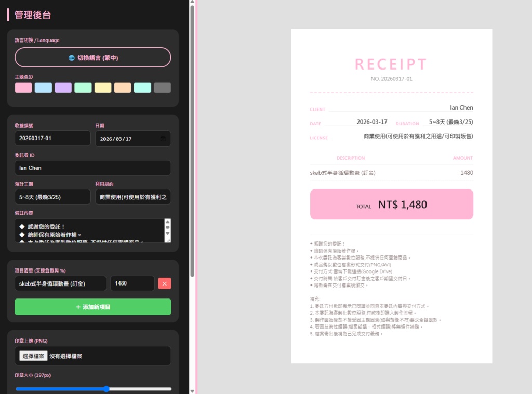
Task: Click the admin panel scrollbar down arrow
Action: (x=192, y=391)
